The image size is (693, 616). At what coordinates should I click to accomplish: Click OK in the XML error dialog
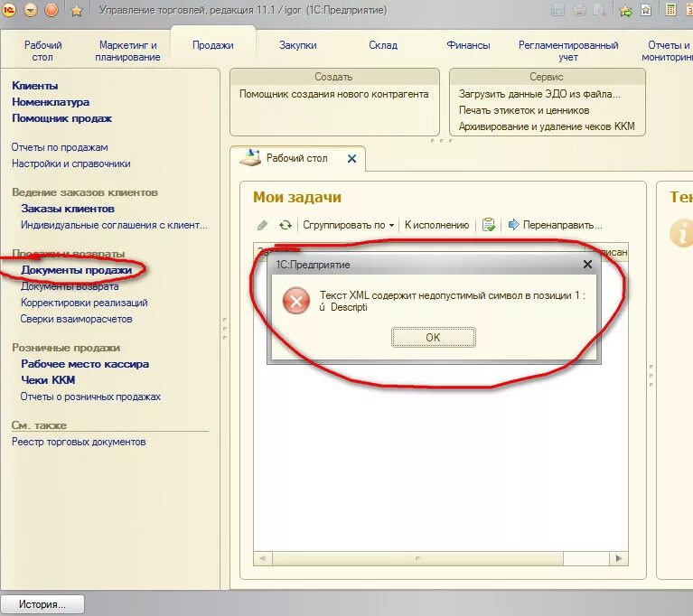click(433, 337)
